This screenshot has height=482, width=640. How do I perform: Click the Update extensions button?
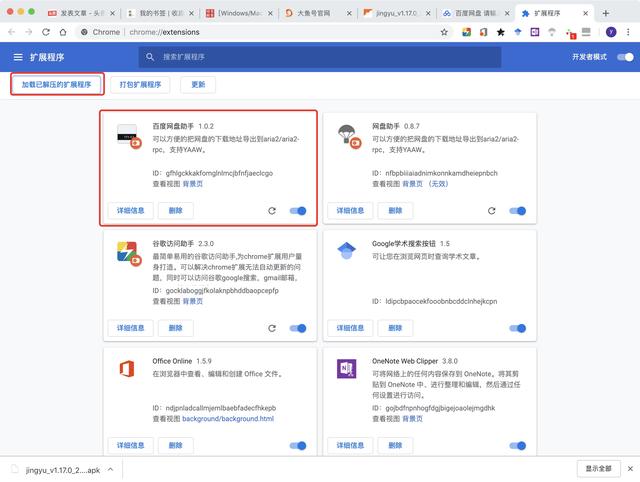[198, 84]
